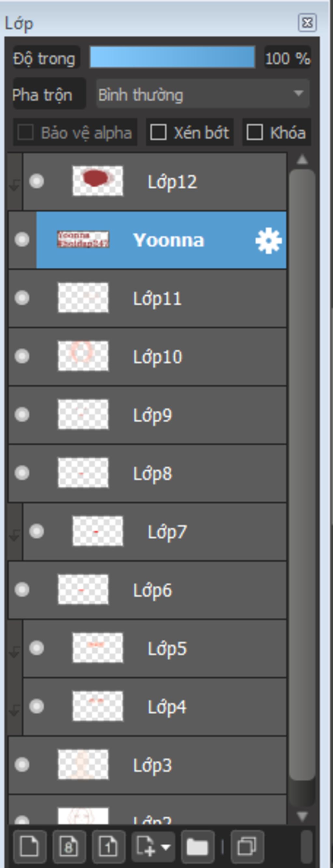
Task: Select the Lớp11 layer
Action: coord(202,299)
